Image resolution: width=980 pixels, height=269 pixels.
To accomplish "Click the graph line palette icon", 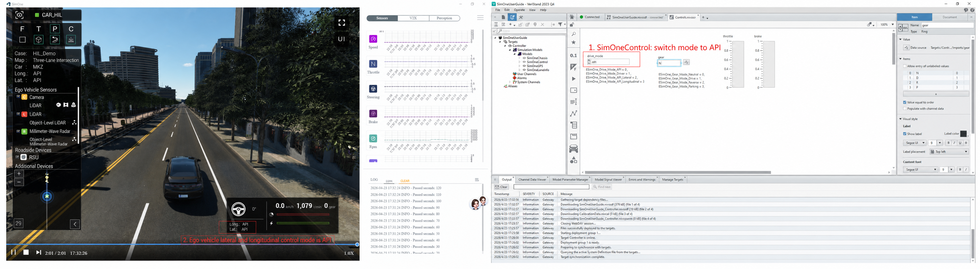I will [574, 113].
